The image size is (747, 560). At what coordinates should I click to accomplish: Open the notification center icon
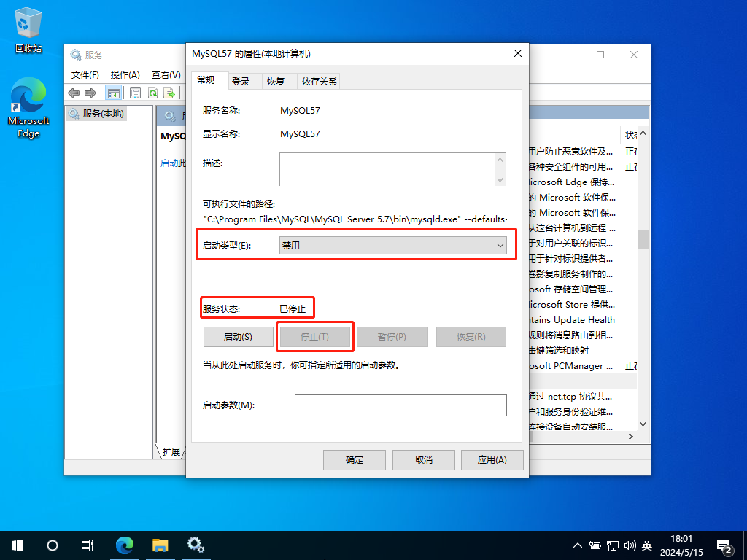point(724,547)
